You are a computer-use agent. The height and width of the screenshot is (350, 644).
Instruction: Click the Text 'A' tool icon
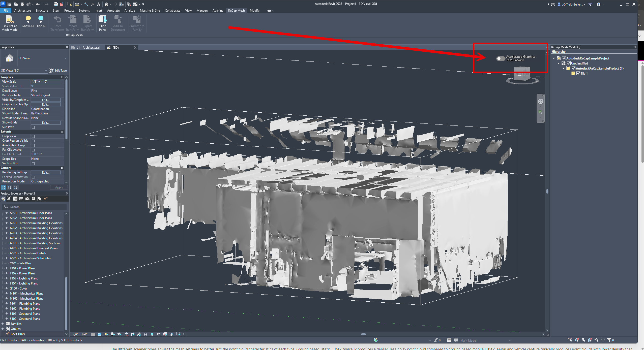tap(99, 4)
